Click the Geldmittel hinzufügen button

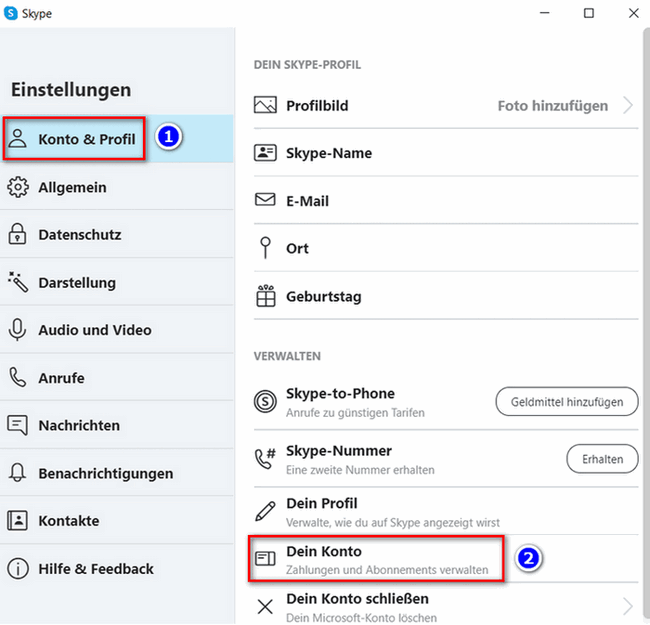pyautogui.click(x=567, y=402)
